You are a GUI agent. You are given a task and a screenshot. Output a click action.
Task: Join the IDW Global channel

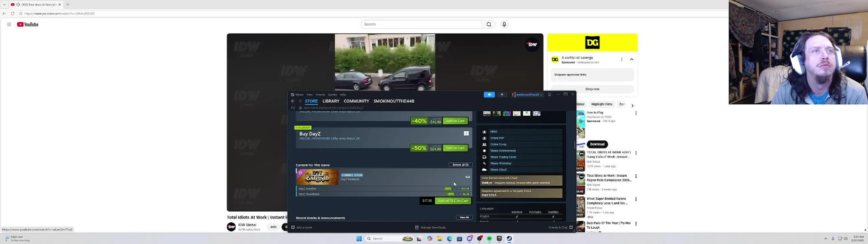click(x=273, y=227)
